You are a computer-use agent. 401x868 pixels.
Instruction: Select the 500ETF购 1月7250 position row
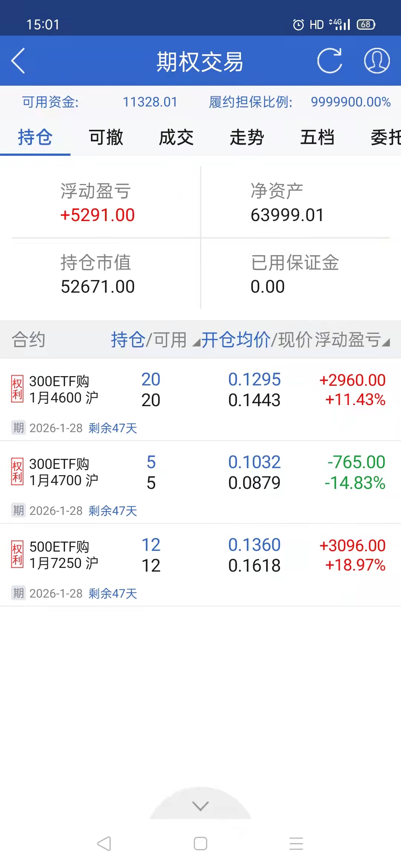[200, 556]
